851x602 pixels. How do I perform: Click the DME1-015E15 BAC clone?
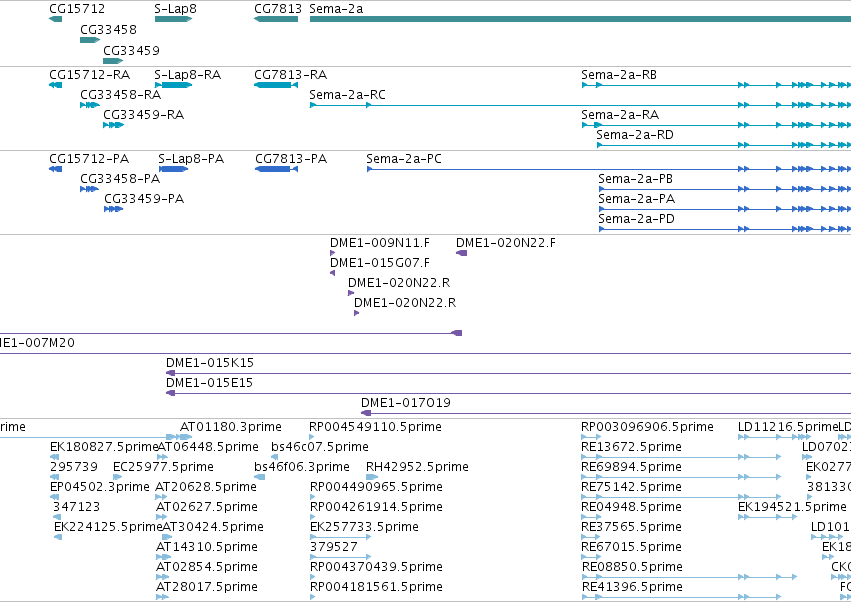209,383
